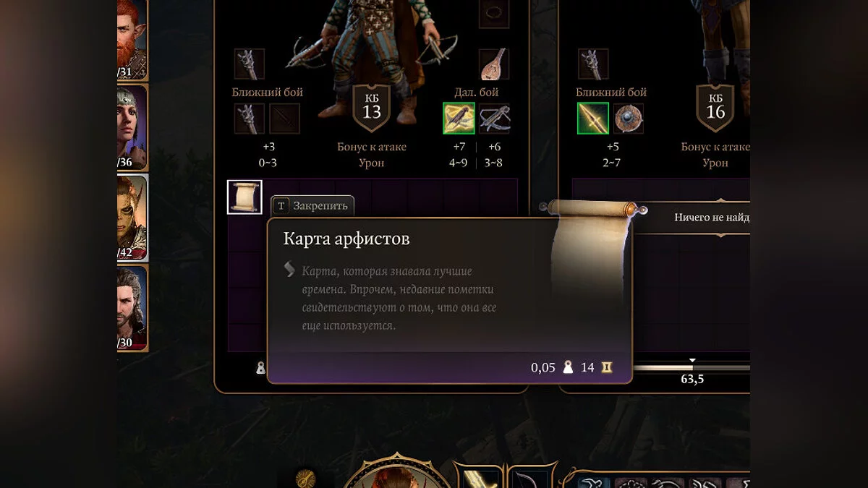
Task: Click the second crossbow off-hand ranged slot
Action: pos(495,119)
